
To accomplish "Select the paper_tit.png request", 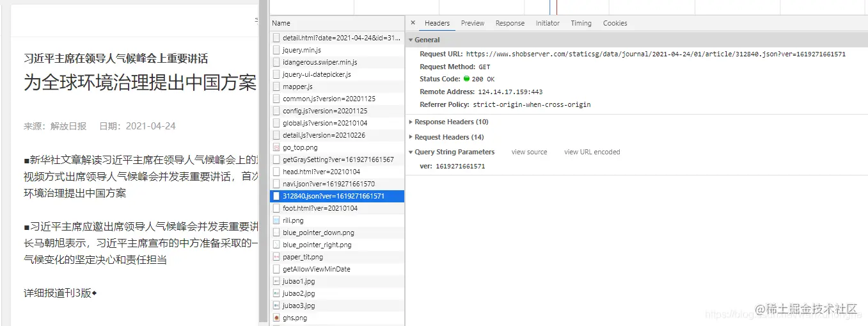I will (337, 257).
